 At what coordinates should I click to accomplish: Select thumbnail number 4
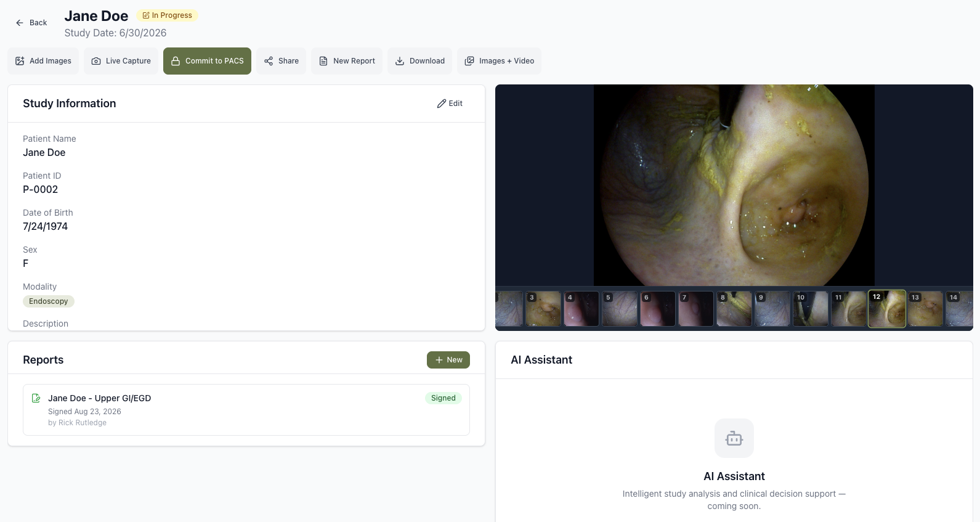coord(581,309)
